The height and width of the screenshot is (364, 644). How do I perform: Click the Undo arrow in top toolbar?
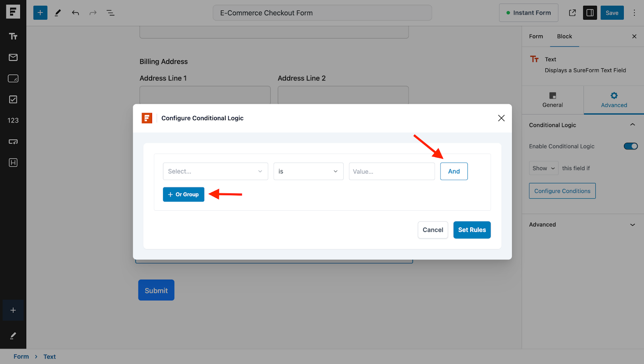(x=75, y=13)
